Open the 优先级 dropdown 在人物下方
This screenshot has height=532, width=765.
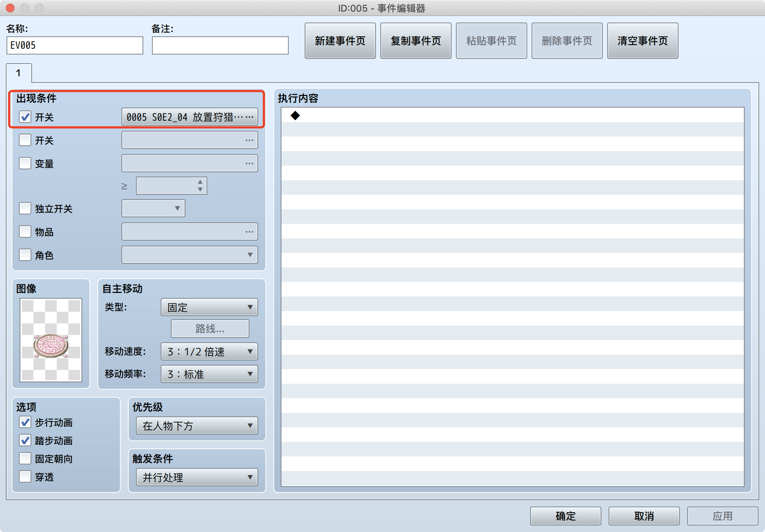click(197, 426)
